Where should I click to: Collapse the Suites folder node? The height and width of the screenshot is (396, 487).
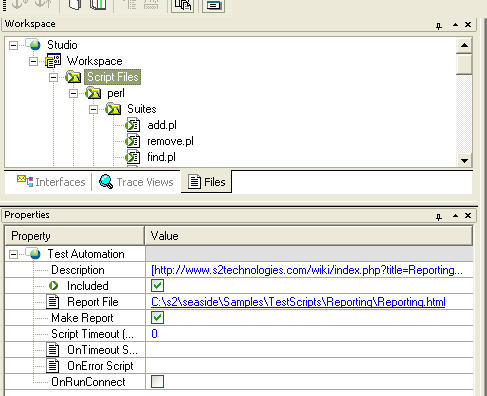coord(93,109)
